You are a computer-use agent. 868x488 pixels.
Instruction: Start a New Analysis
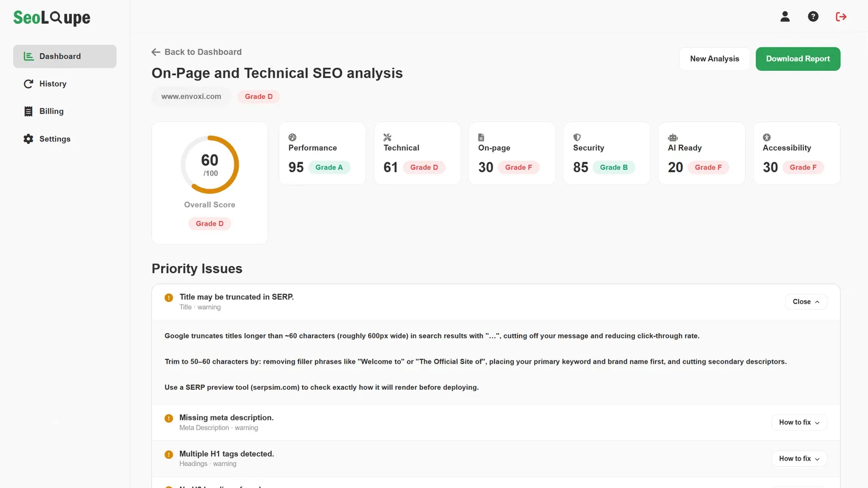(x=714, y=59)
